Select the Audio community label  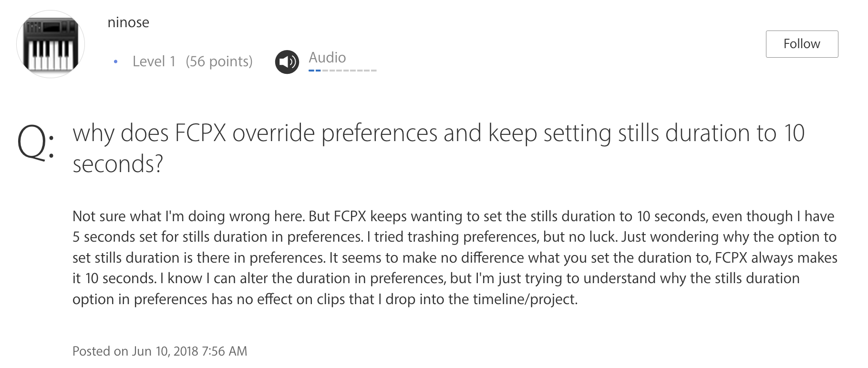[327, 58]
